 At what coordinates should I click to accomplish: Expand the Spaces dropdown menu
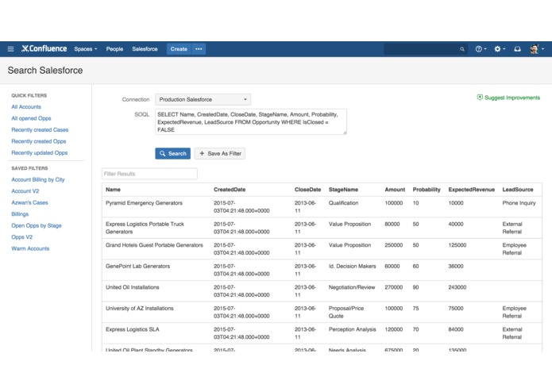[x=86, y=49]
